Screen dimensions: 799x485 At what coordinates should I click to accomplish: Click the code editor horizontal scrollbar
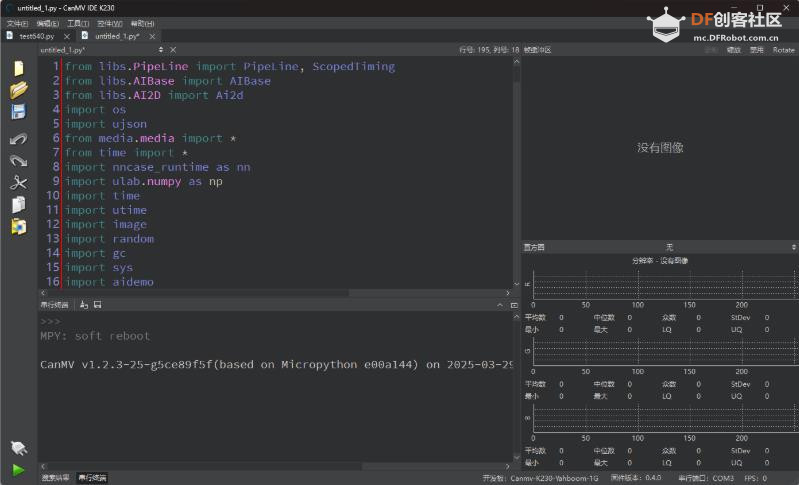coord(200,293)
